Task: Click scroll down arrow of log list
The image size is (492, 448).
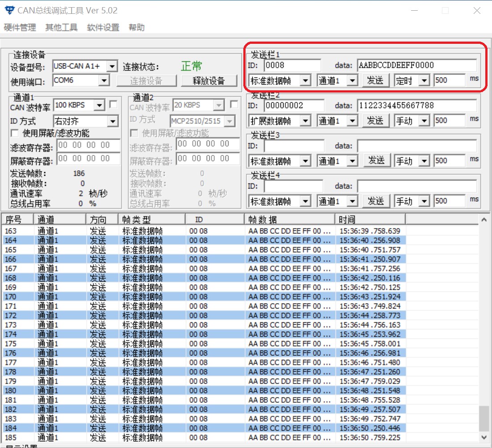Action: [x=484, y=437]
